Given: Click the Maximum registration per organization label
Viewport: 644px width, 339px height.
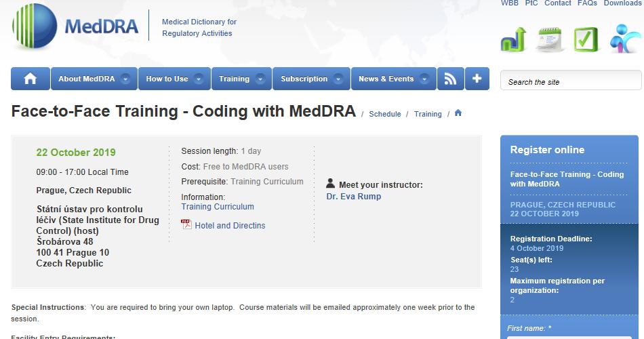Looking at the screenshot, I should coord(557,285).
